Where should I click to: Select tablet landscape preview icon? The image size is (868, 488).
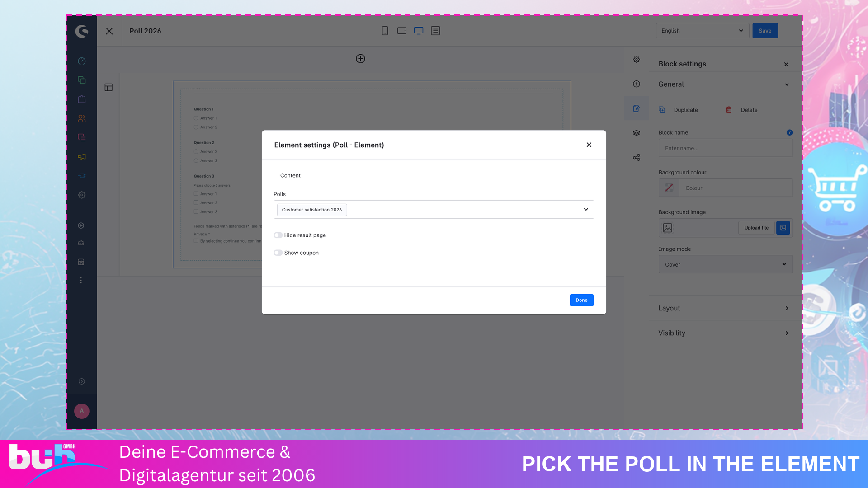tap(401, 31)
